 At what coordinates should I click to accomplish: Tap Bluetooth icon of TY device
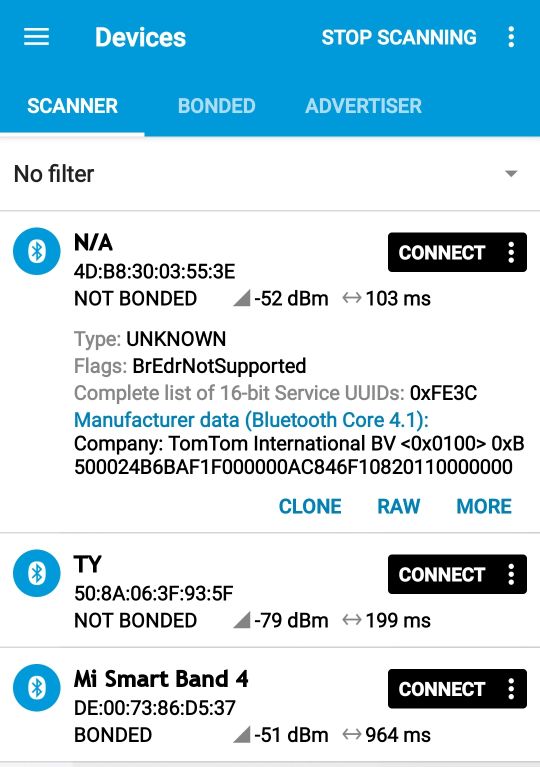pyautogui.click(x=37, y=573)
